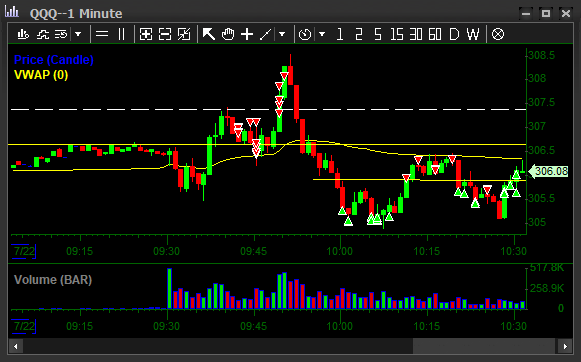Click the chart type bar icon in toolbar
This screenshot has width=581, height=362.
tap(23, 34)
